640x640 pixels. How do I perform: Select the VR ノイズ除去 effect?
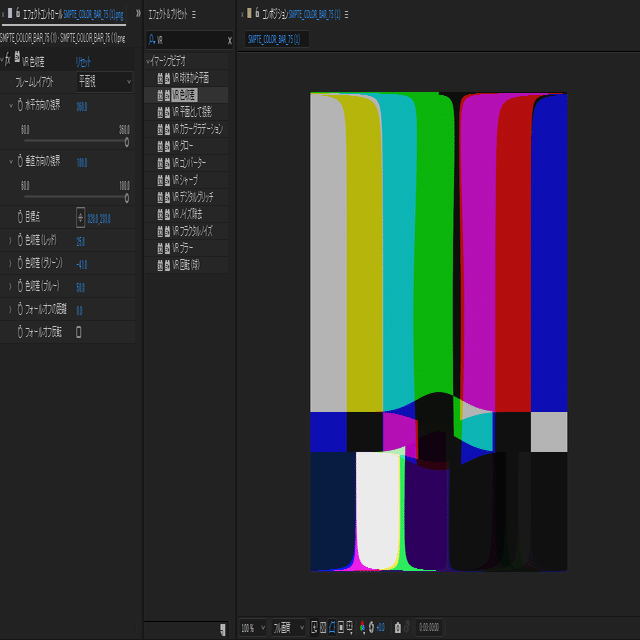click(187, 214)
